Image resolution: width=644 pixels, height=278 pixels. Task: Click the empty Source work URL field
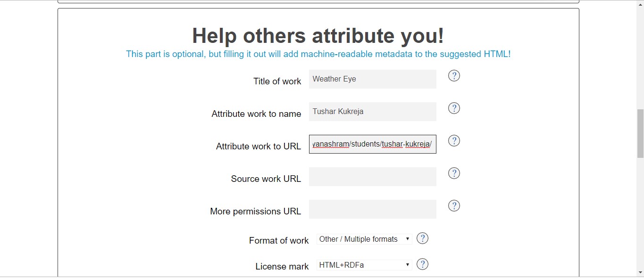(x=372, y=177)
